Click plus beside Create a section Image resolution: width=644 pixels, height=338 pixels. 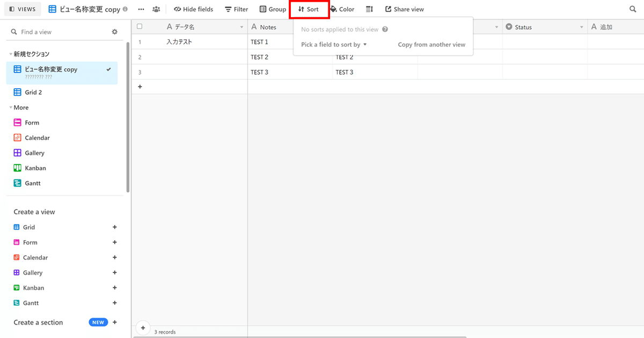tap(114, 322)
